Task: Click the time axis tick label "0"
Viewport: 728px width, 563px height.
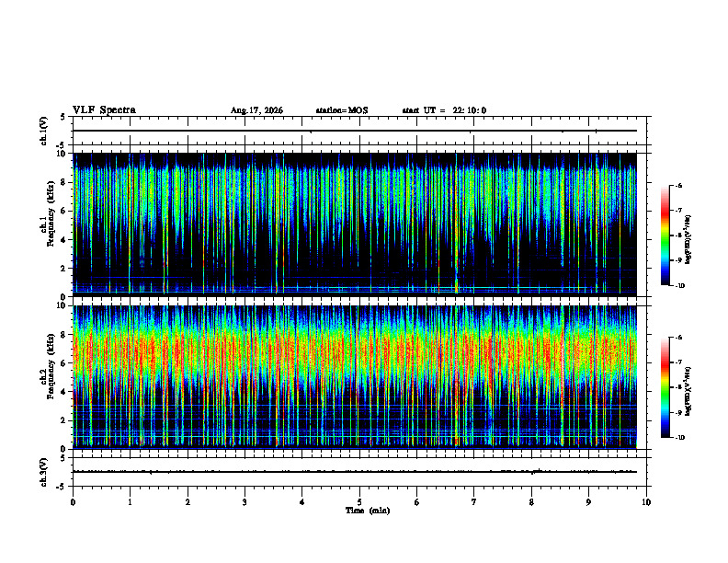Action: (73, 502)
